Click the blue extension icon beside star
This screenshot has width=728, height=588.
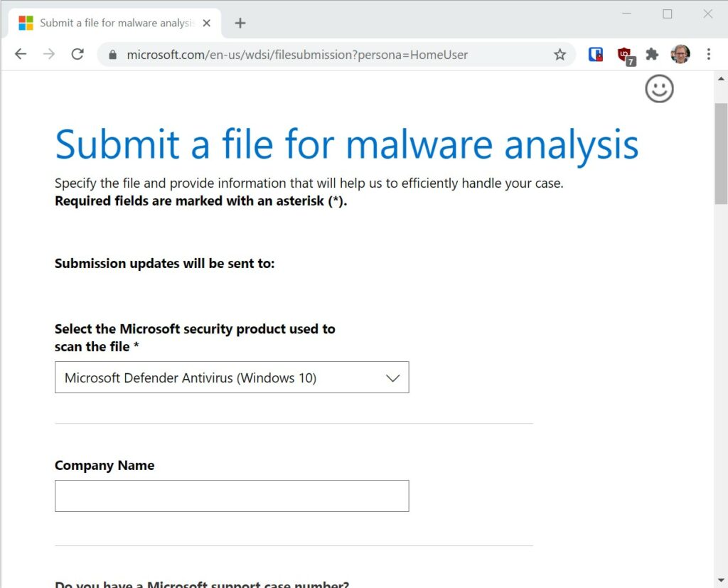tap(595, 54)
